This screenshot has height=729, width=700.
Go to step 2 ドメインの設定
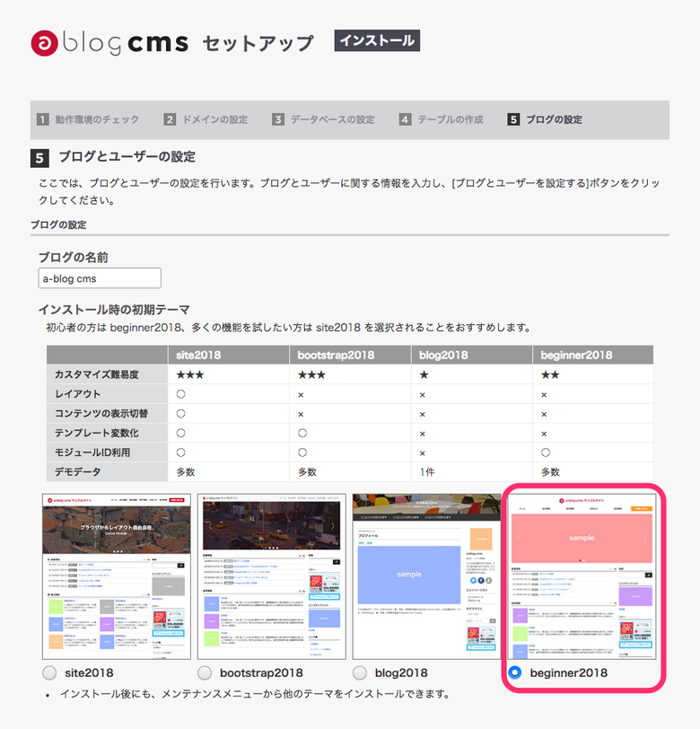[x=206, y=119]
